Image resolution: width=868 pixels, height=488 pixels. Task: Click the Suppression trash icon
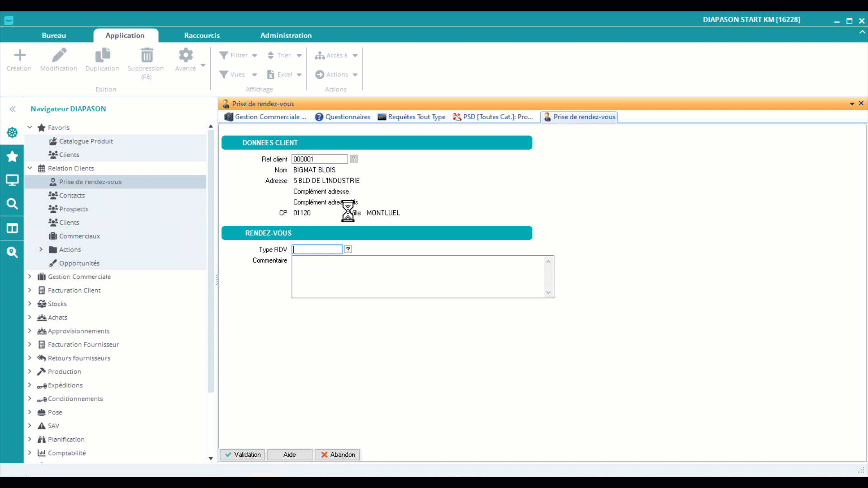tap(146, 56)
